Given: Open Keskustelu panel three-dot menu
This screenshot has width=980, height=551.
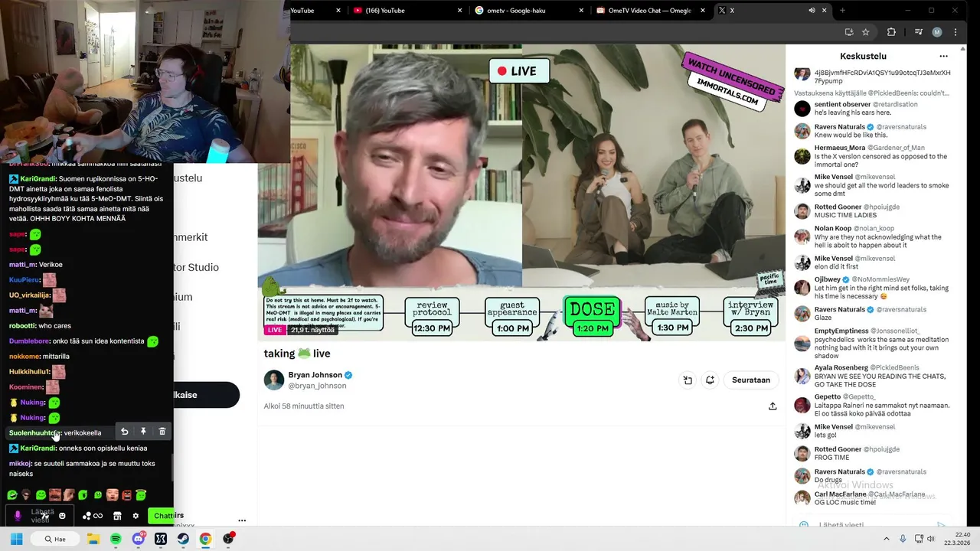Looking at the screenshot, I should pos(943,56).
